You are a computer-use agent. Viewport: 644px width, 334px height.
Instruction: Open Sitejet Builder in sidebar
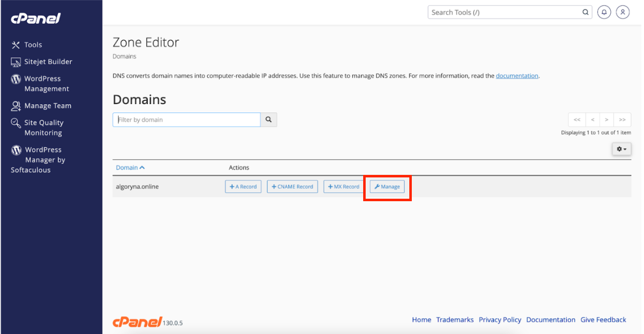click(x=48, y=62)
